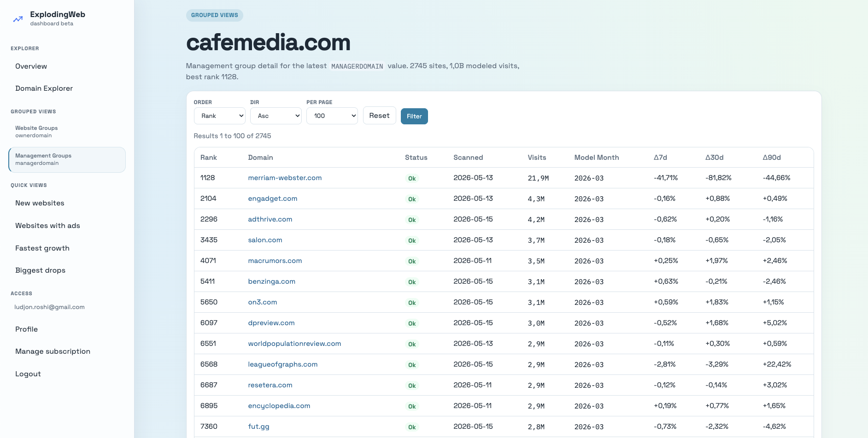Viewport: 868px width, 438px height.
Task: Open dpreview.com domain link
Action: [x=271, y=323]
